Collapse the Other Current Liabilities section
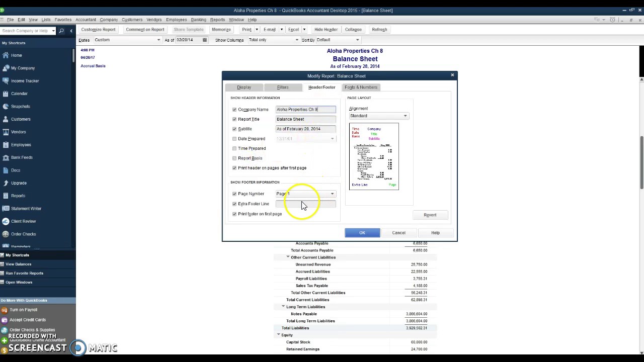Screen dimensions: 644x362 point(288,257)
